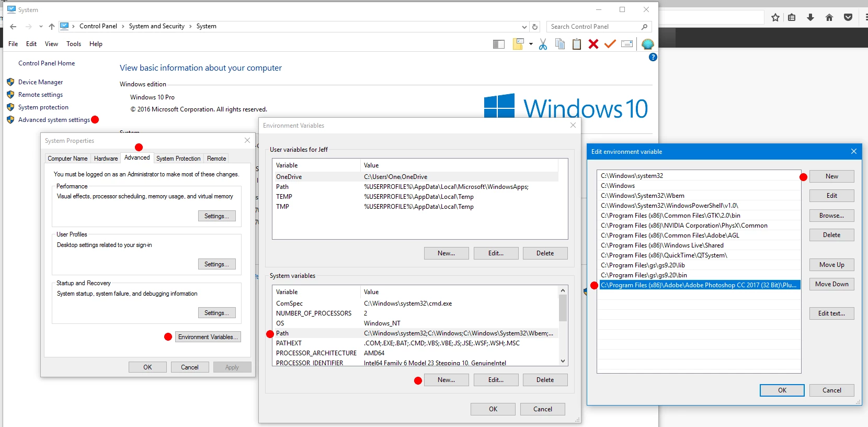868x427 pixels.
Task: Open the File menu
Action: pos(13,44)
